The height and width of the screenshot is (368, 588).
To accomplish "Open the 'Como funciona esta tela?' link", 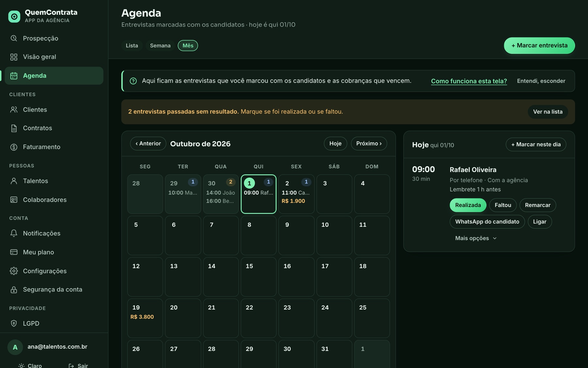I will [469, 81].
